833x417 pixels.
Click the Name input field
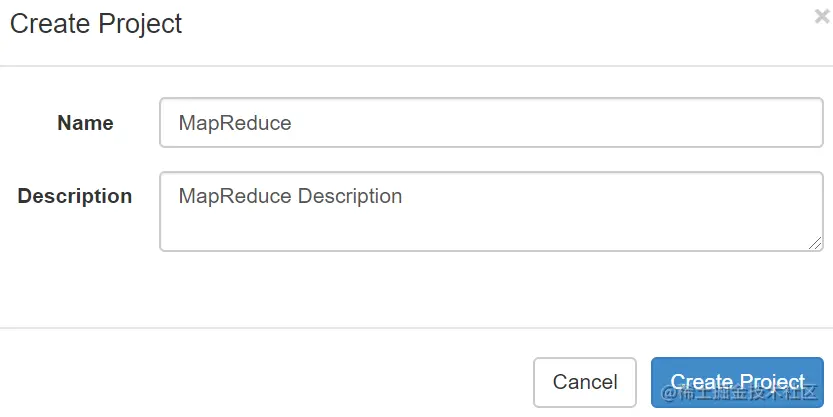(x=490, y=123)
